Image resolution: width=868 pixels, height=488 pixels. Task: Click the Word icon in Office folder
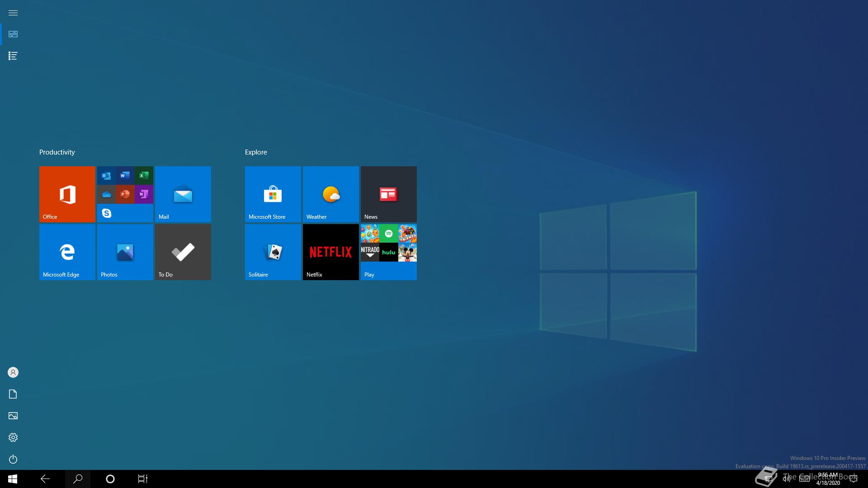tap(125, 175)
